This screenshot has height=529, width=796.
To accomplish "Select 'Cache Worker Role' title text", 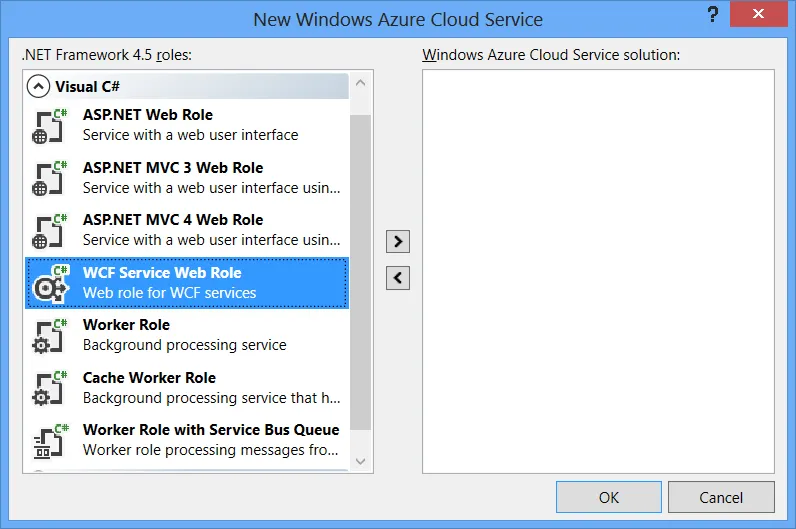I will click(149, 378).
